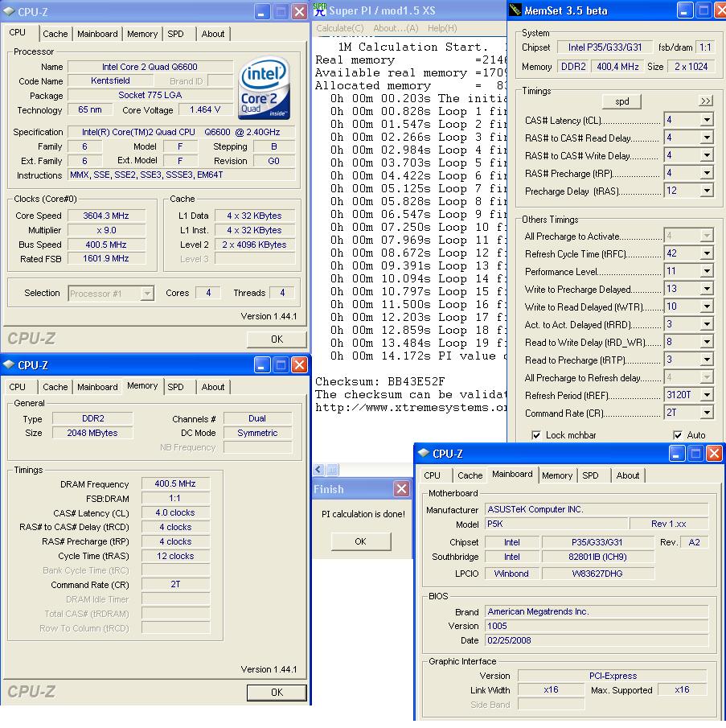Open CAS# Latency (tCL) dropdown
The image size is (726, 728).
pos(706,120)
